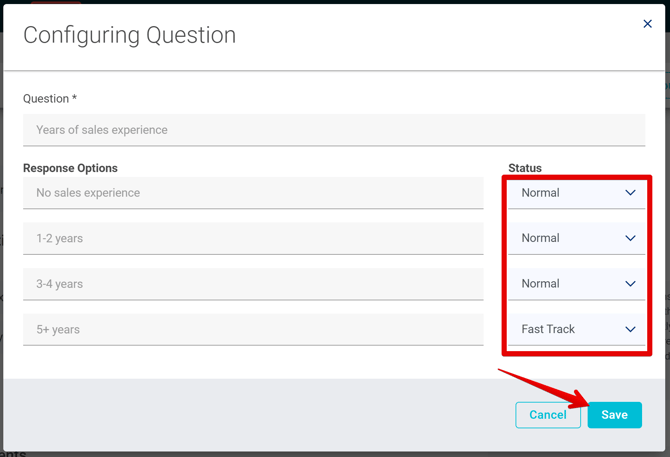The image size is (670, 457).
Task: Click the Question * field label
Action: point(50,99)
